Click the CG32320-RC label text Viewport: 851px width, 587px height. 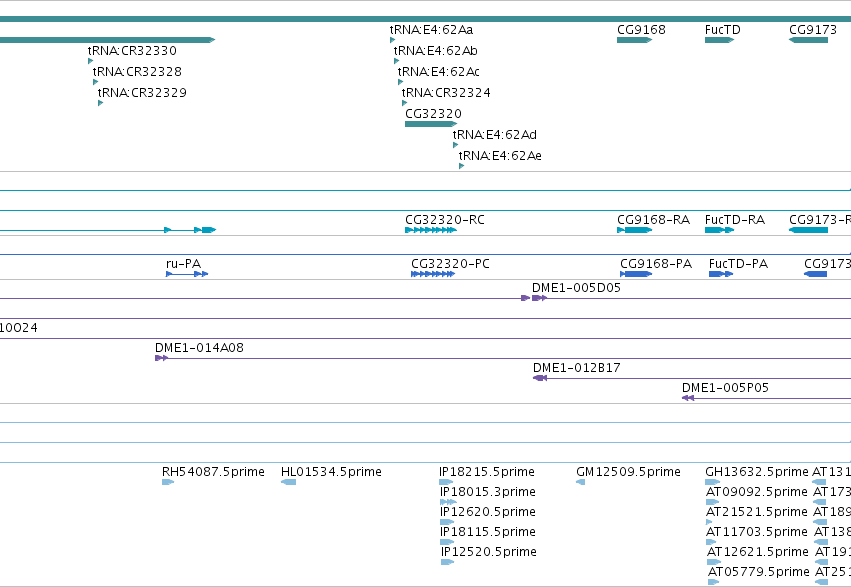tap(444, 220)
